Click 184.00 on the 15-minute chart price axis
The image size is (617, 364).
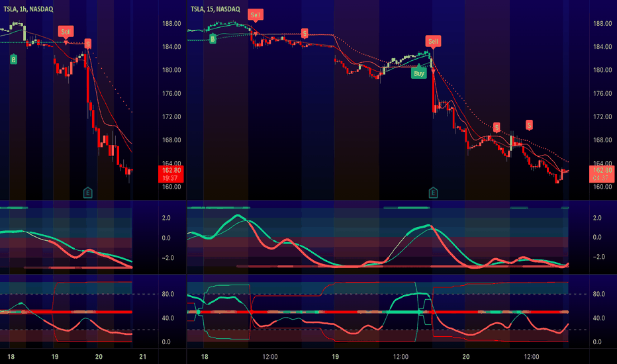(602, 47)
